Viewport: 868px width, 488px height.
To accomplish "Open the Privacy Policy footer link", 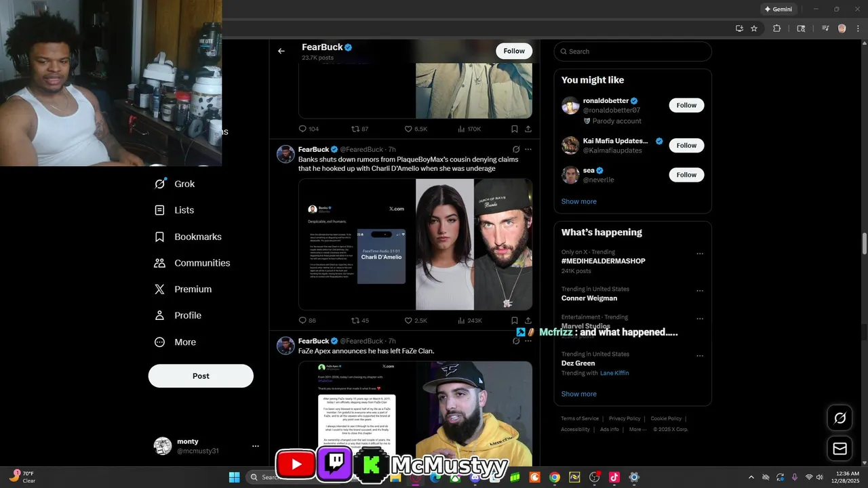I will point(625,419).
